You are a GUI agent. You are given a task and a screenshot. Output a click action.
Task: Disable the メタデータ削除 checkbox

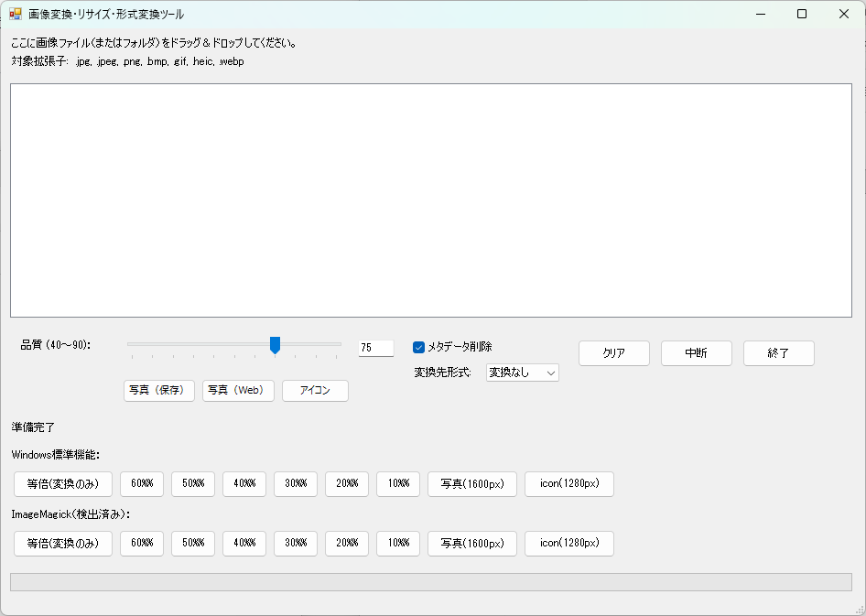tap(417, 347)
